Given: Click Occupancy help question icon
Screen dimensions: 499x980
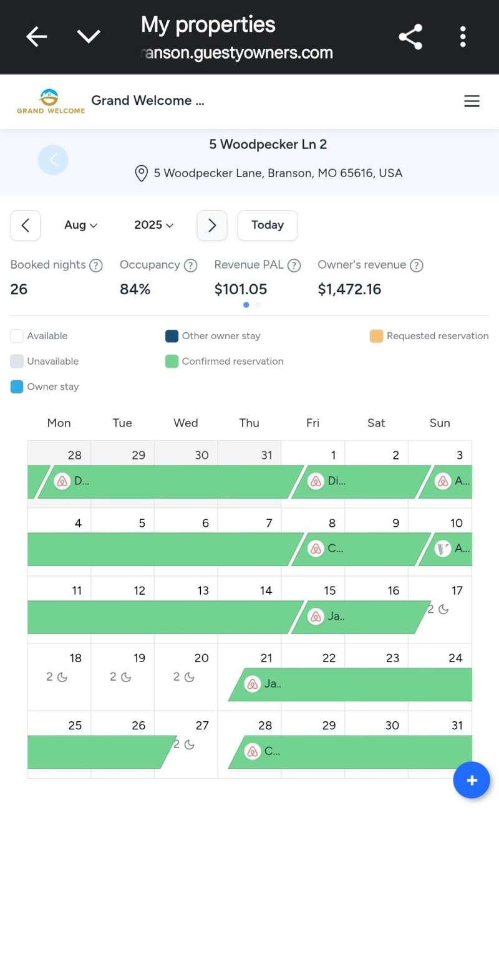Looking at the screenshot, I should (191, 266).
